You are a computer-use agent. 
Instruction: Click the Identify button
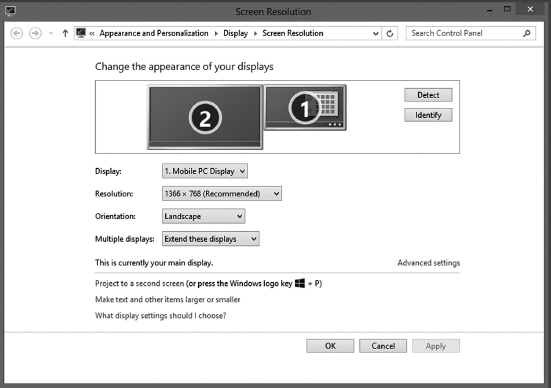428,115
